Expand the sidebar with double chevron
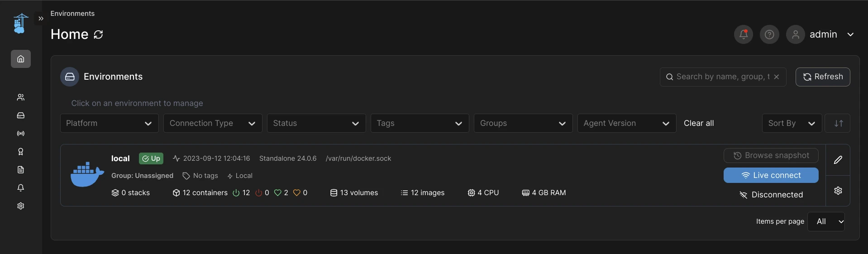Screen dimensions: 868x254 [x=41, y=19]
